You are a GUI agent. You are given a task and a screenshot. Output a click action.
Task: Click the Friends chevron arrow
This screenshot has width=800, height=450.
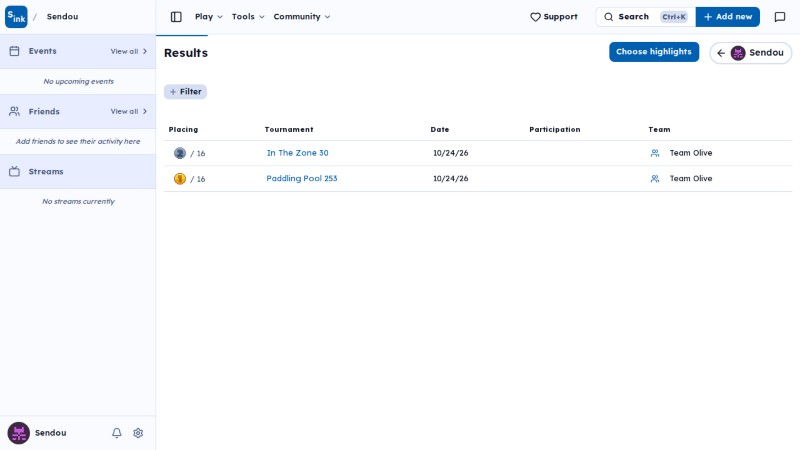coord(145,112)
